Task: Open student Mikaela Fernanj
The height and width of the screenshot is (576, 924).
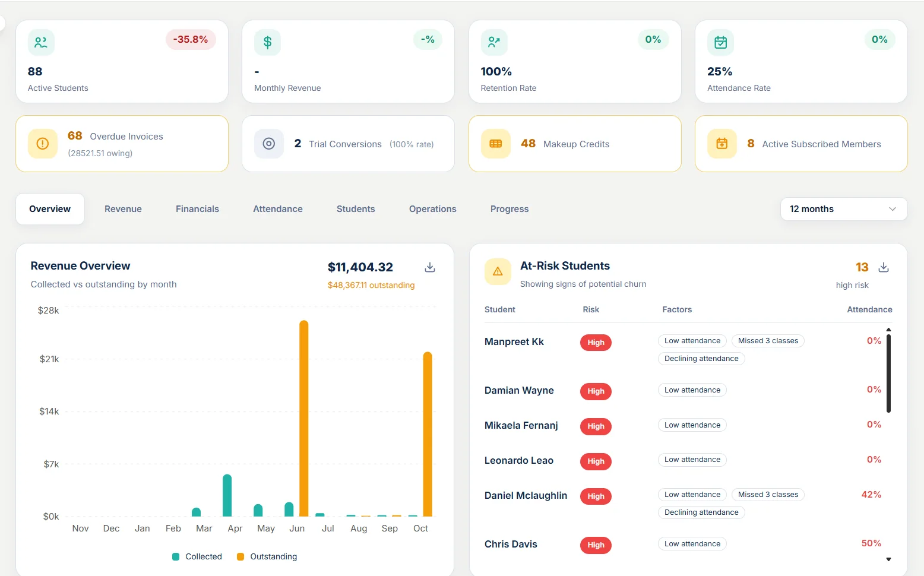Action: [521, 426]
